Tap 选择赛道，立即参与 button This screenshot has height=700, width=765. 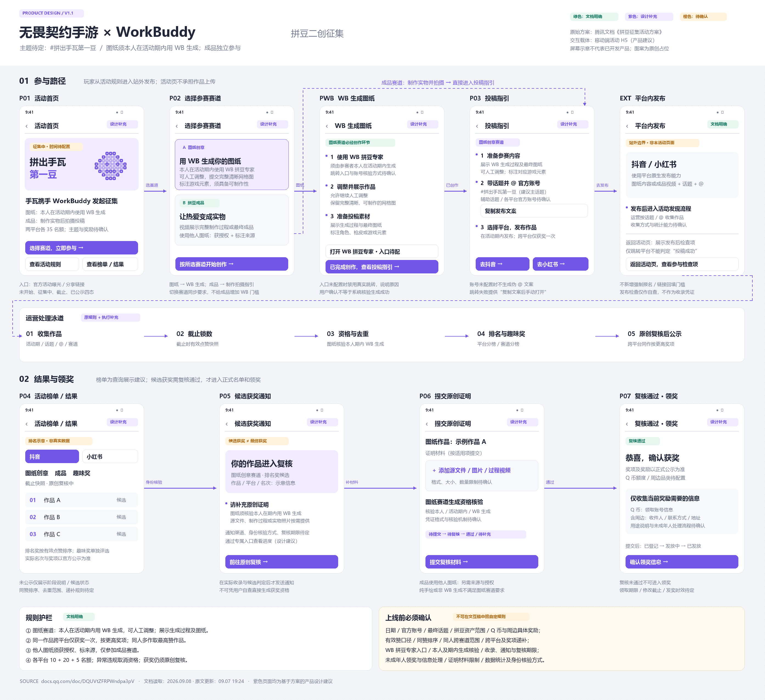click(x=82, y=248)
